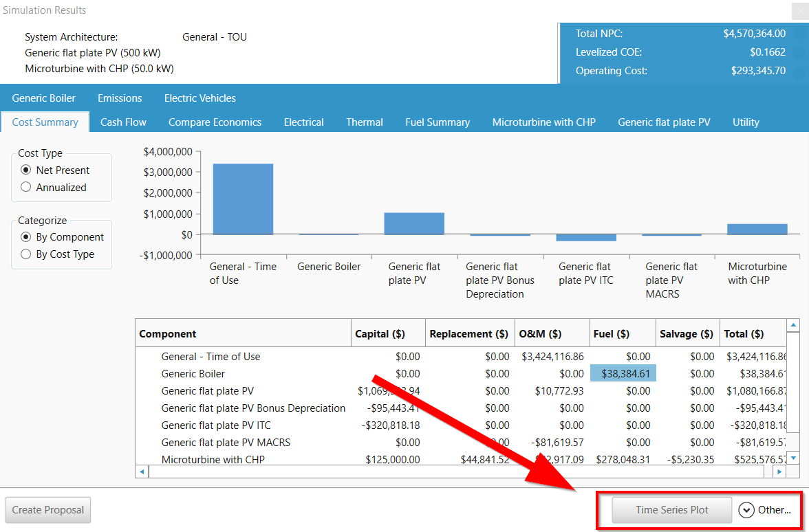The image size is (809, 532).
Task: Open the Emissions tab
Action: point(120,98)
